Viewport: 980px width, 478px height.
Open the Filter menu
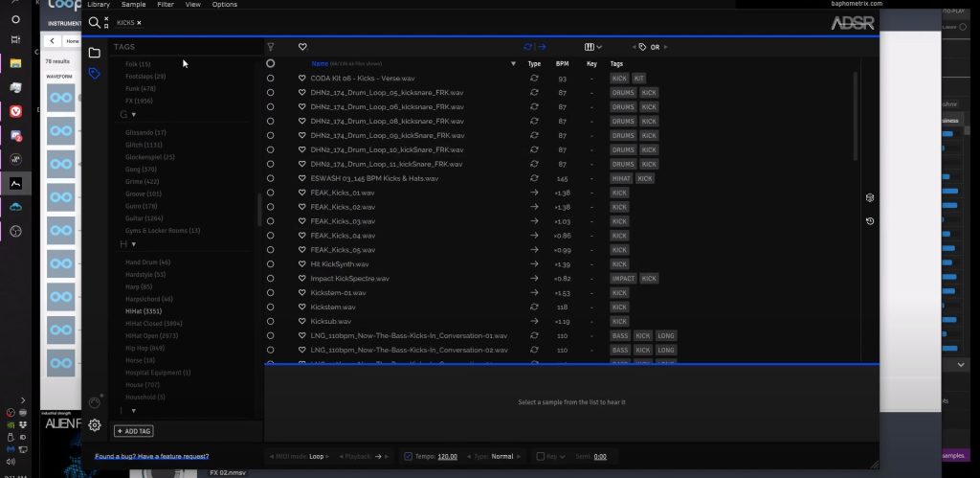point(166,5)
